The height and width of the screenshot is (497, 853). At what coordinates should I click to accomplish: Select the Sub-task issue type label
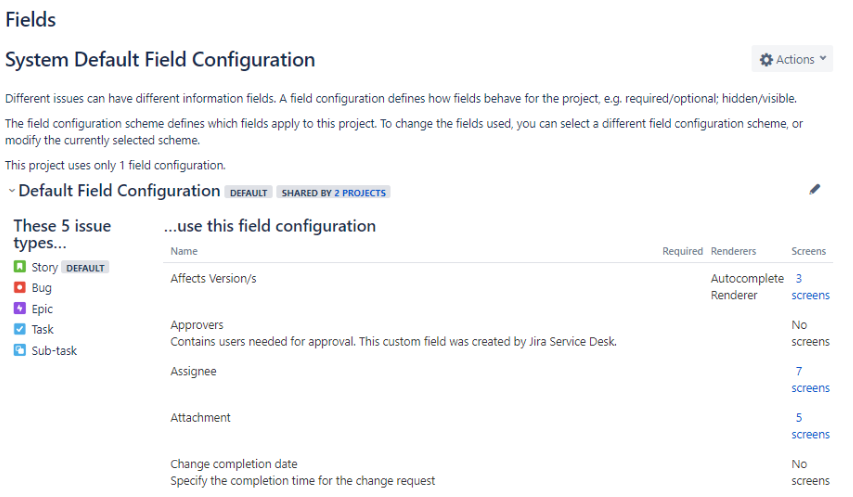54,351
